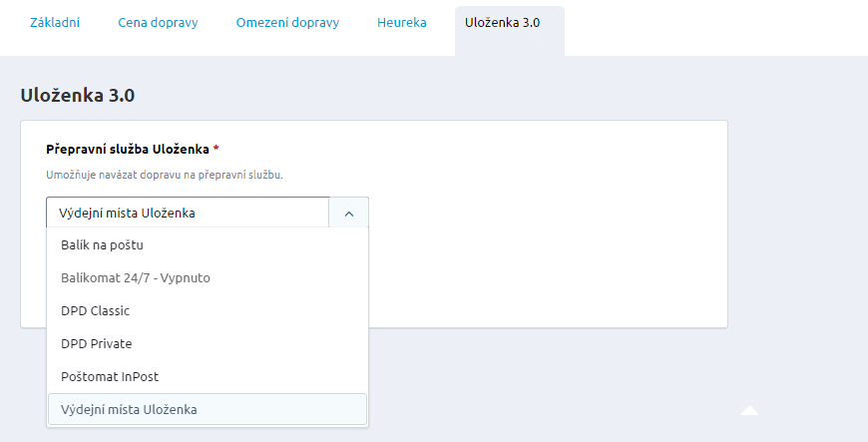Go to the Heureka tab
Image resolution: width=868 pixels, height=442 pixels.
402,23
